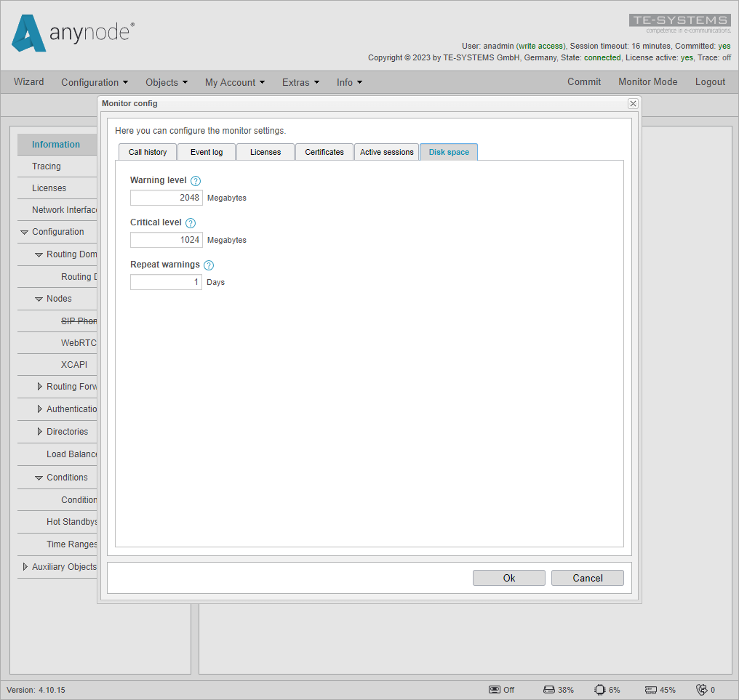The image size is (739, 700).
Task: Click the trace Off indicator in status bar
Action: (495, 689)
